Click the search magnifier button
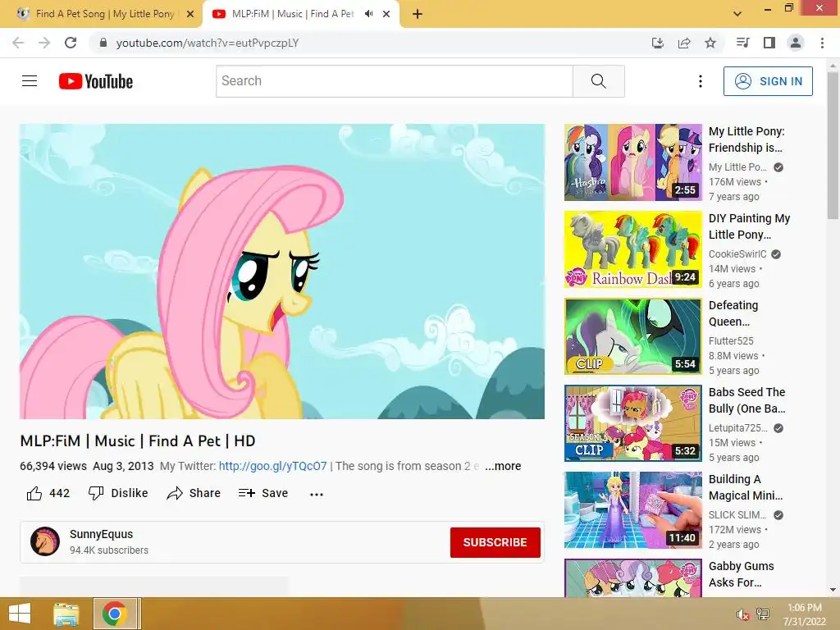 pyautogui.click(x=598, y=81)
